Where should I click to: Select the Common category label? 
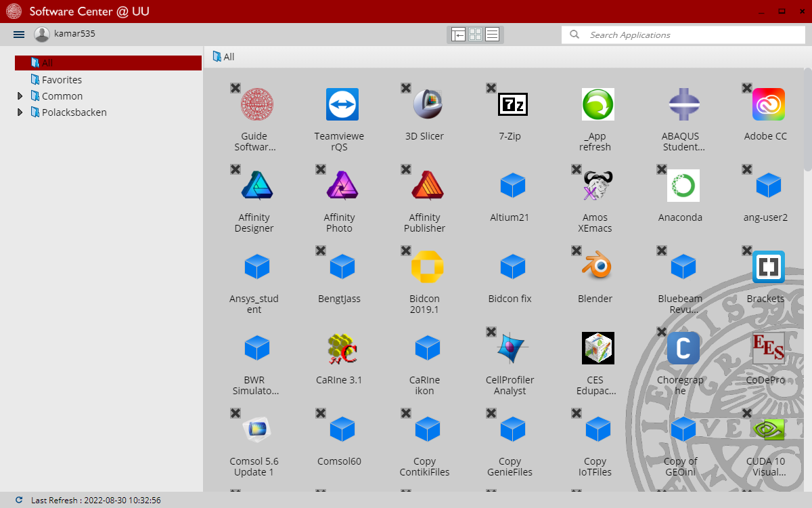pos(62,96)
